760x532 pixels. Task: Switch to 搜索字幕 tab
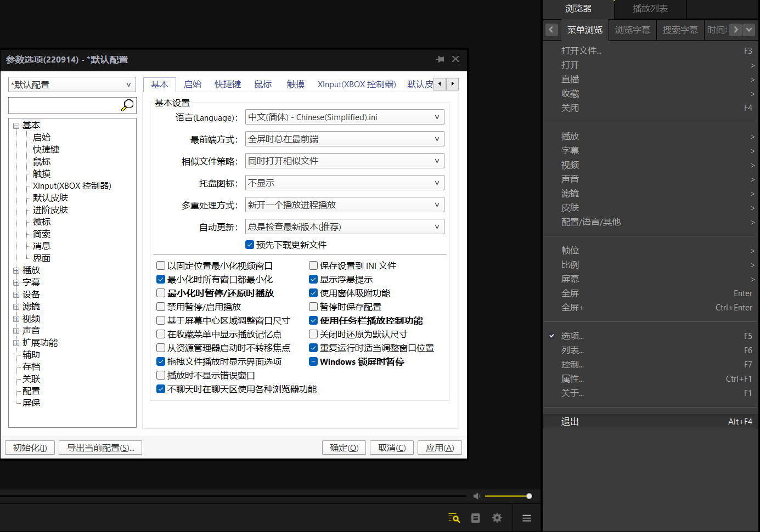680,30
